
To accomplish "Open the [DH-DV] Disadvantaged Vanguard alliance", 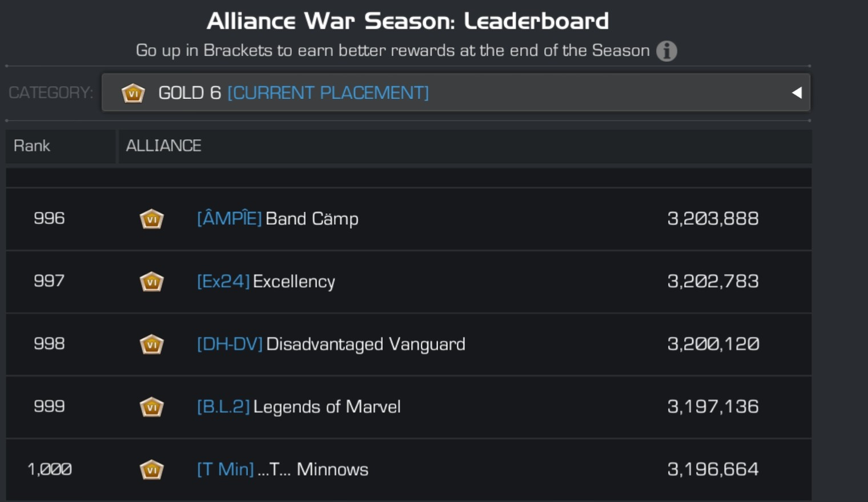I will click(x=331, y=344).
